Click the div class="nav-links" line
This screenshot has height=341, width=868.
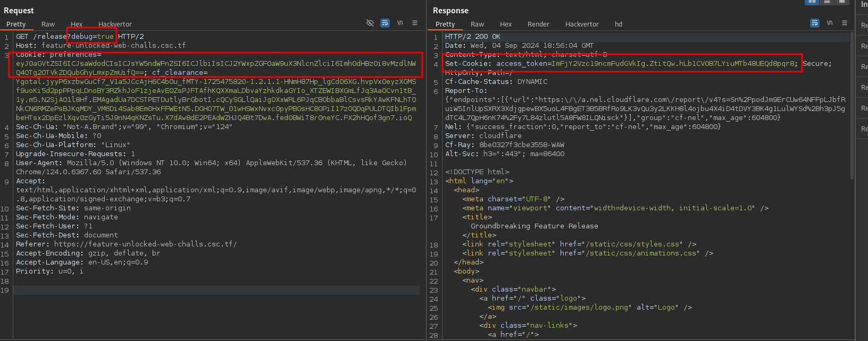point(528,326)
